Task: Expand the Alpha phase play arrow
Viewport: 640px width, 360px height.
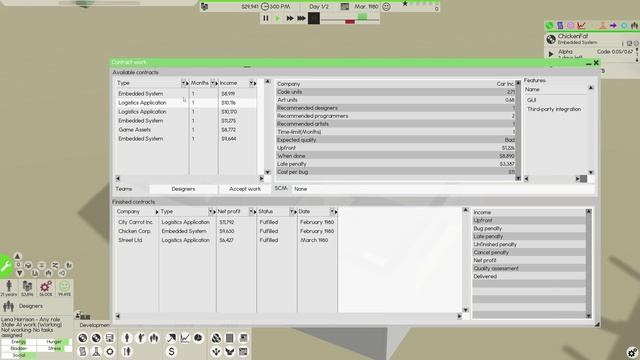Action: [551, 54]
